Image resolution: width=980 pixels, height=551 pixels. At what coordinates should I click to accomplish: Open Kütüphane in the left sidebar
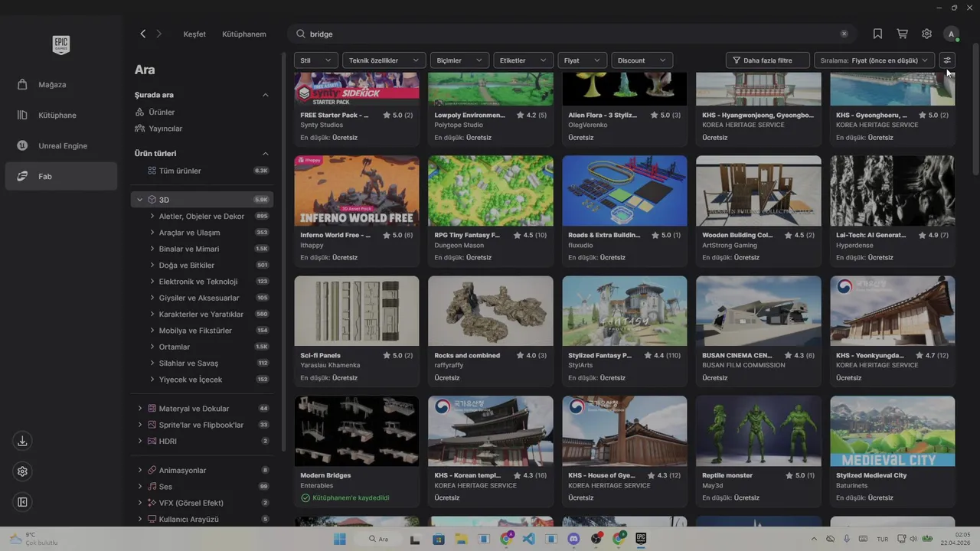(60, 115)
